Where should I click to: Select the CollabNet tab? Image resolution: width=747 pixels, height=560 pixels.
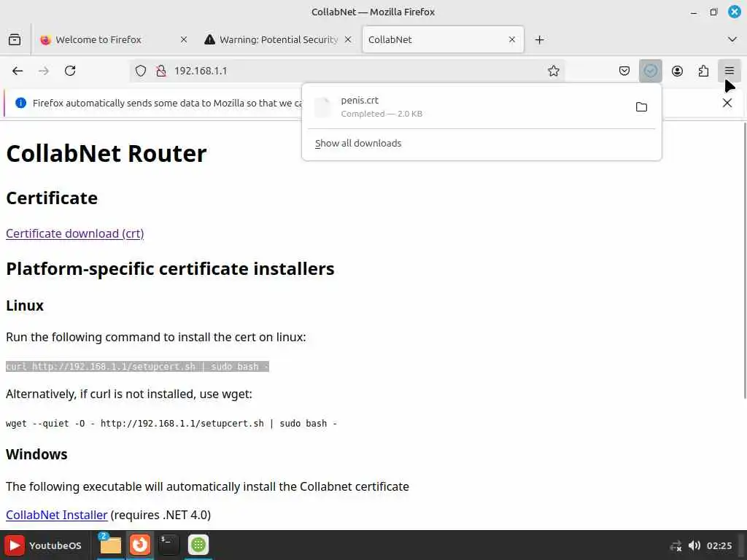pos(443,39)
